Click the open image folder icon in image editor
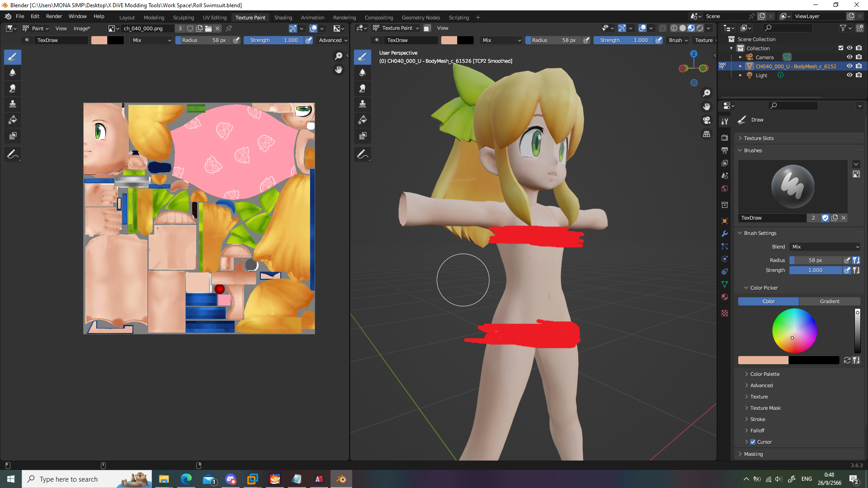The height and width of the screenshot is (488, 868). pos(208,28)
